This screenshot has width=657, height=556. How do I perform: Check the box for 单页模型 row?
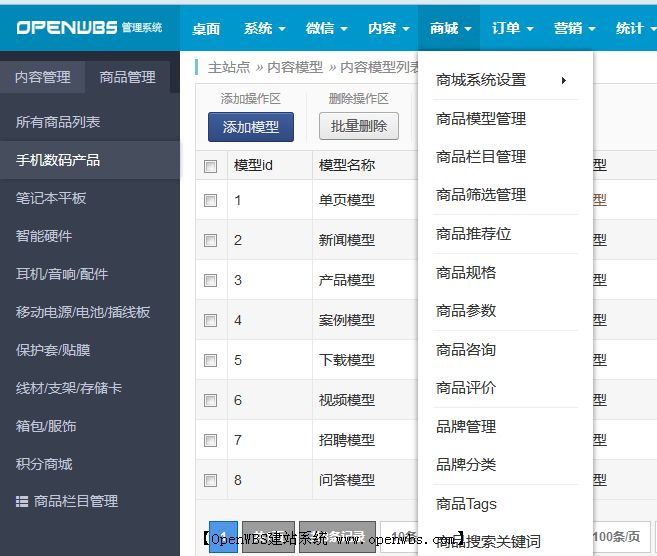click(210, 200)
